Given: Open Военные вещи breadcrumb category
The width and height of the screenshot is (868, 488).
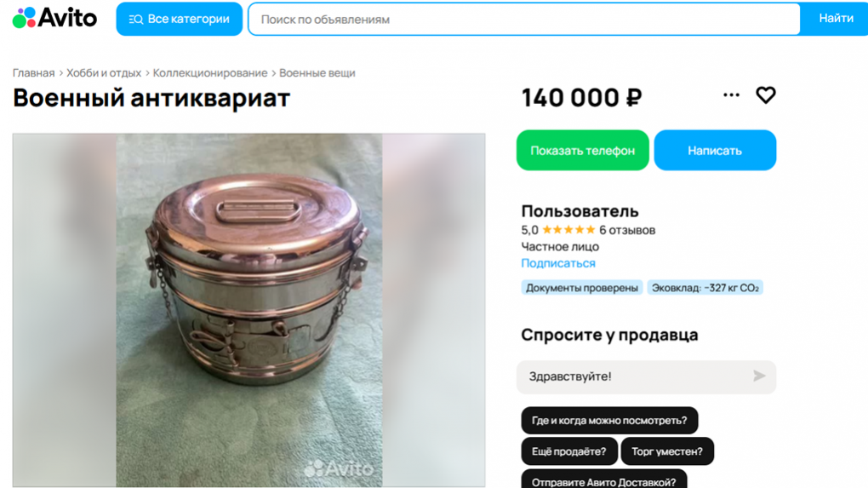Looking at the screenshot, I should [317, 73].
